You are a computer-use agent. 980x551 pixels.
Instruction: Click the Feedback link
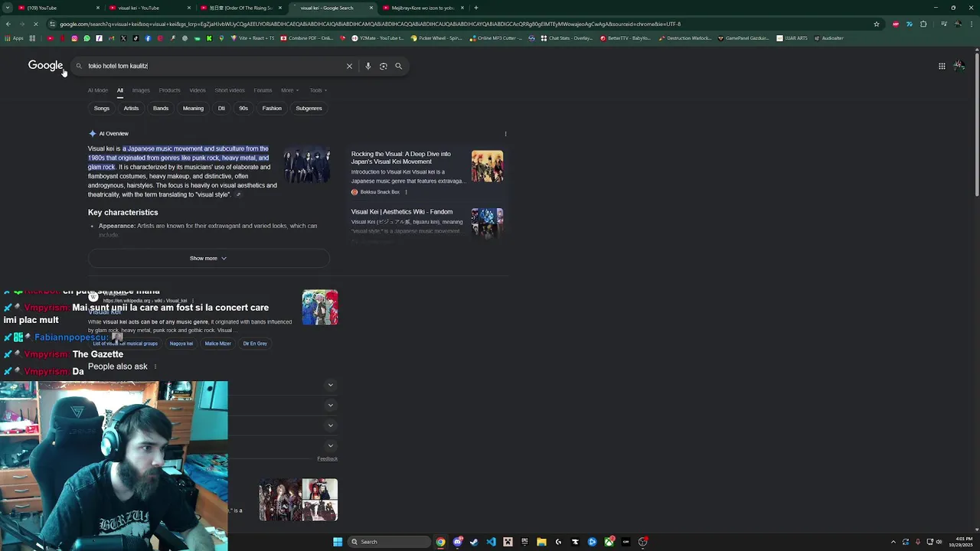coord(328,458)
